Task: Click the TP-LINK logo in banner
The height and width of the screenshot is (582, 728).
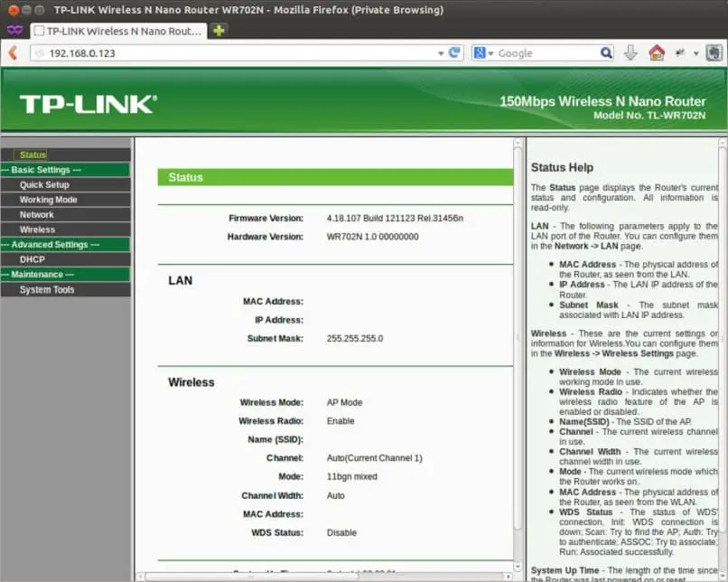Action: [89, 104]
